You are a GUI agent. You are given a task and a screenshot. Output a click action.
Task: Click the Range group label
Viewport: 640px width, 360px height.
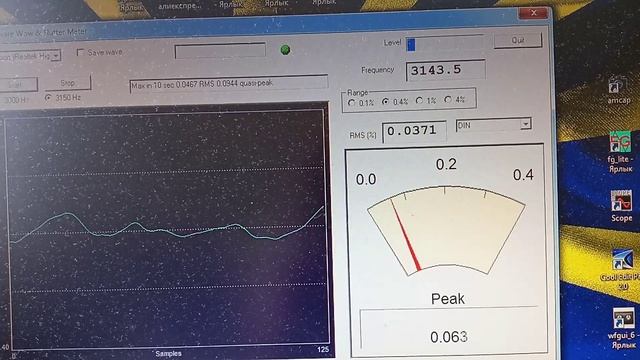click(358, 93)
